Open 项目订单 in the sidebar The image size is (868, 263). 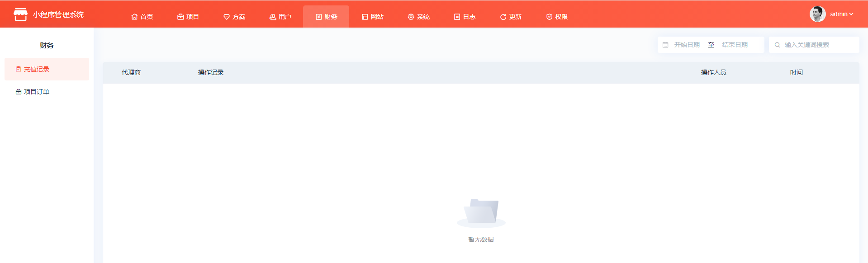(x=47, y=92)
